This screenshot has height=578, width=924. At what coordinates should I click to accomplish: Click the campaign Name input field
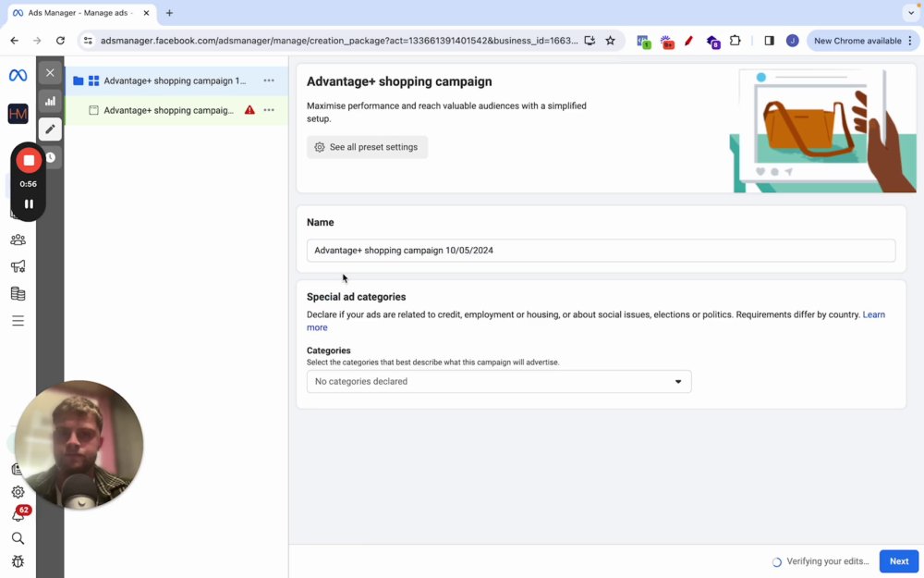tap(602, 250)
